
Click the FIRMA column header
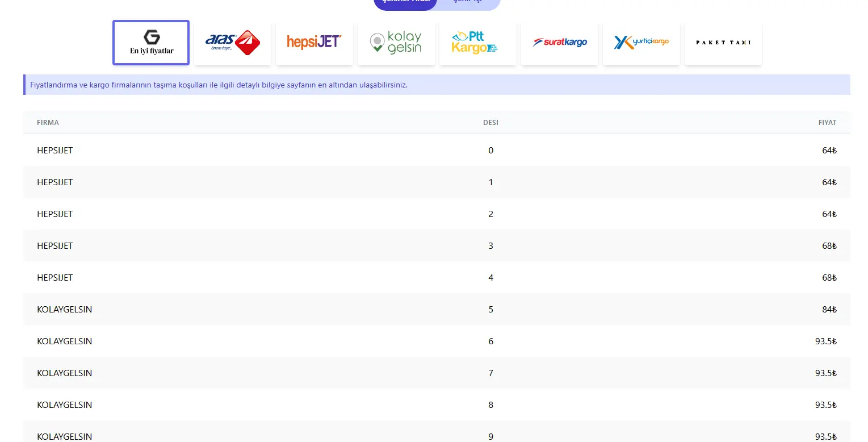48,123
